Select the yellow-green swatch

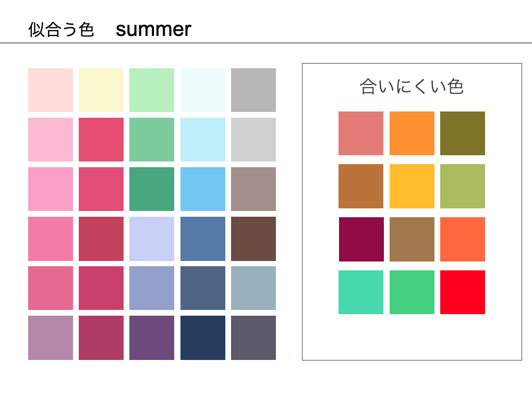[462, 186]
